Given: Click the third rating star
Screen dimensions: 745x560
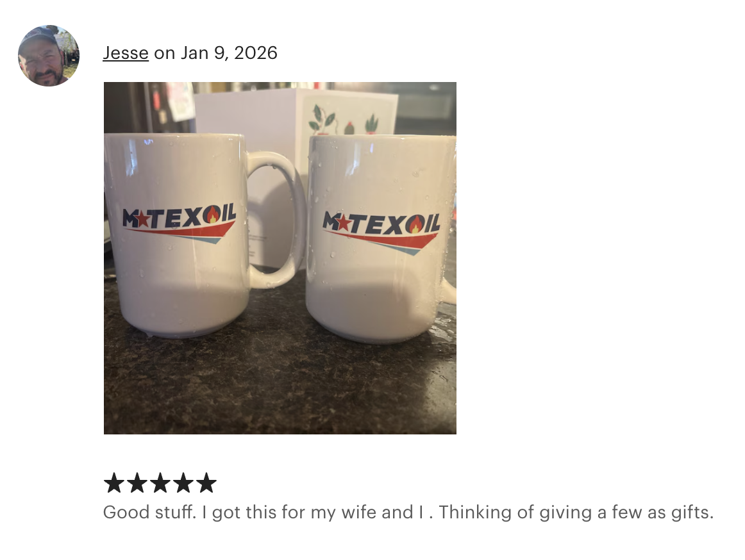Looking at the screenshot, I should 160,483.
